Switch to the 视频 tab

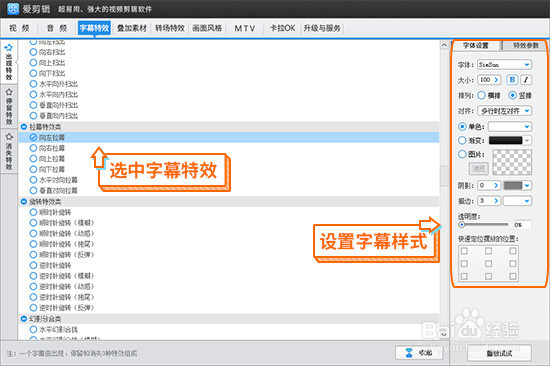[x=19, y=28]
